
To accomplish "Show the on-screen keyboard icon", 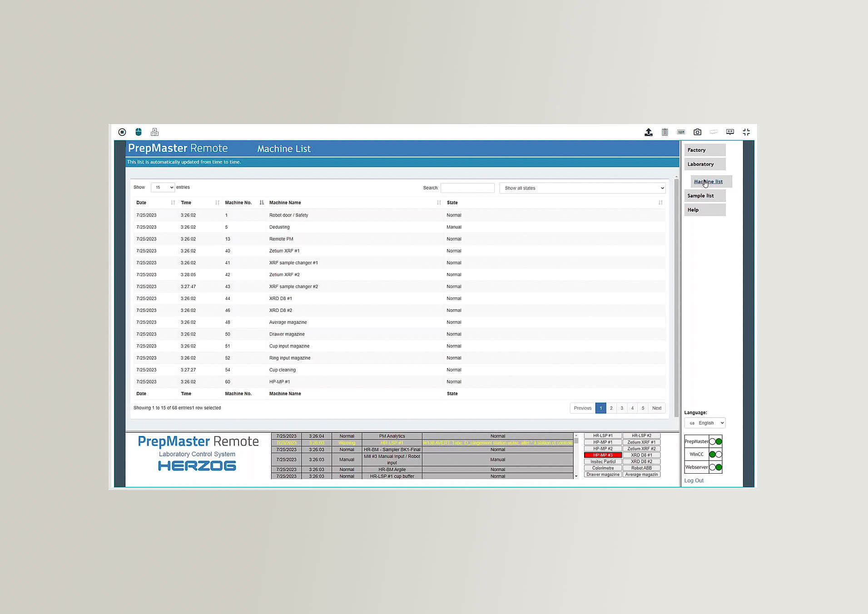I will point(681,132).
